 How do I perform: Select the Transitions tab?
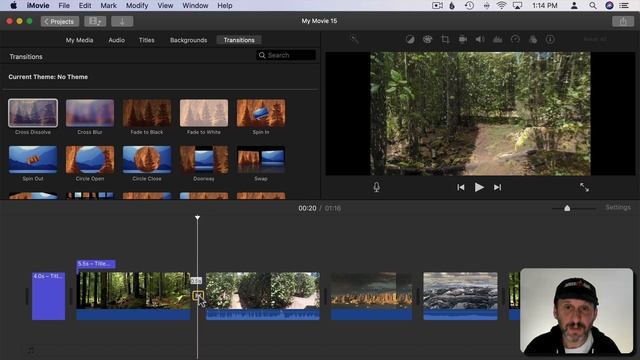239,40
